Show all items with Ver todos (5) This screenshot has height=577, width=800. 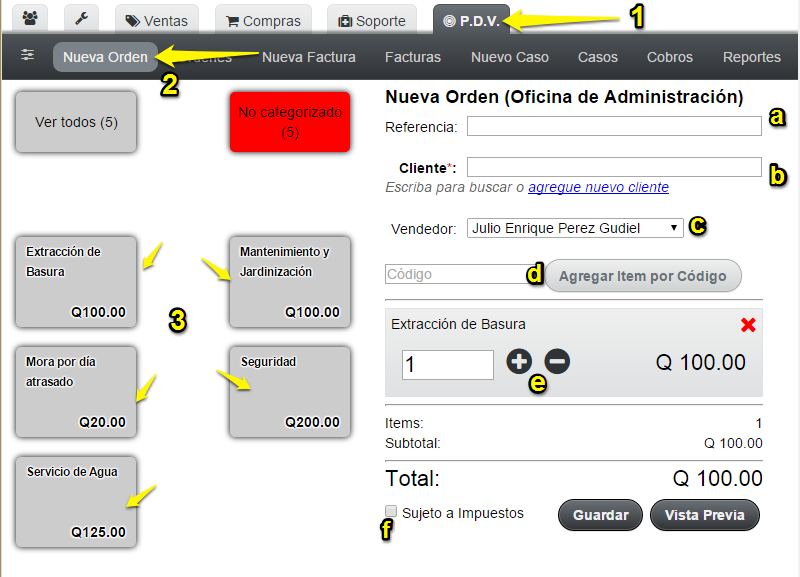pos(76,122)
